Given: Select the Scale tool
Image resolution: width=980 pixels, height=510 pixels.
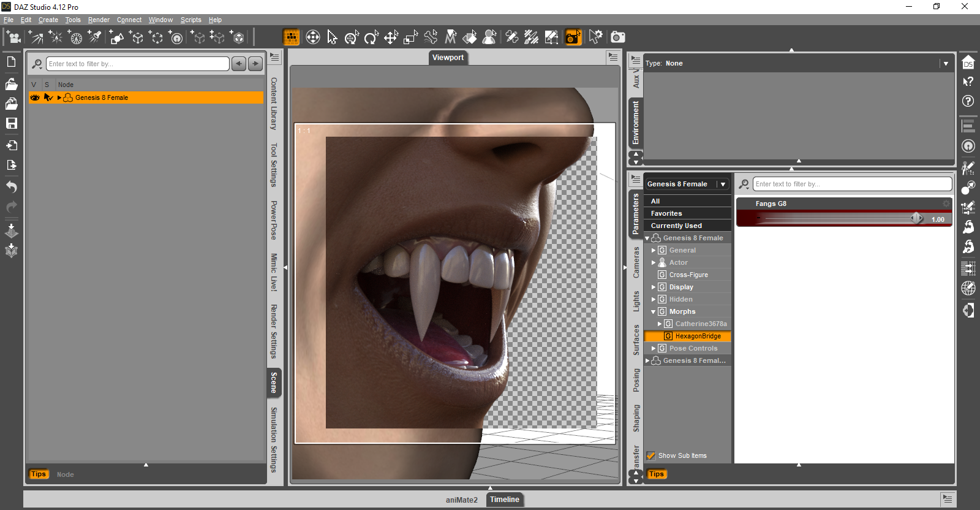Looking at the screenshot, I should pos(410,37).
